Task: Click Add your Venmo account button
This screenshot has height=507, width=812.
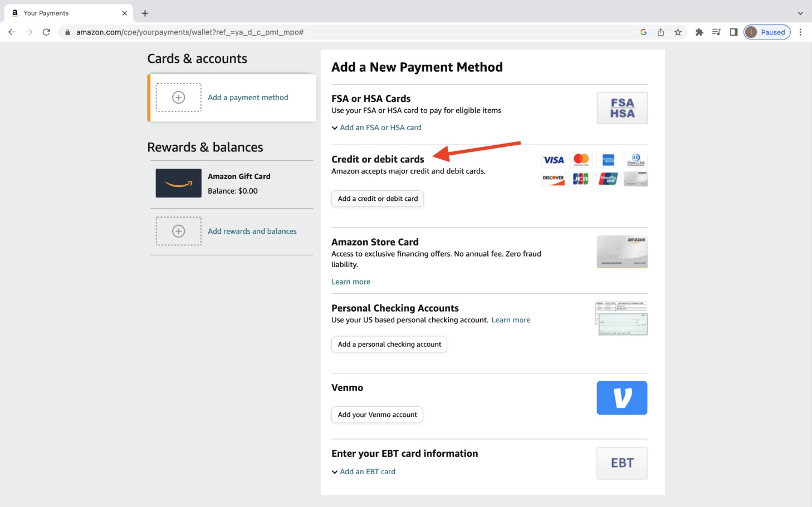Action: pos(377,415)
